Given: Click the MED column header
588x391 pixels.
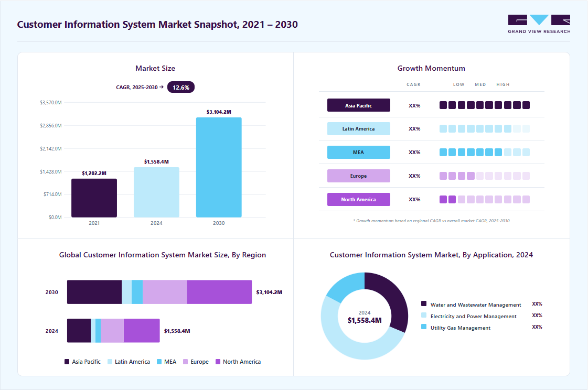Looking at the screenshot, I should point(480,85).
